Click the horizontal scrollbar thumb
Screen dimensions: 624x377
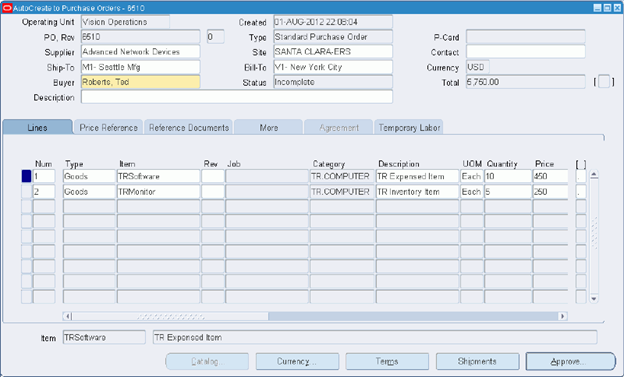tap(170, 316)
